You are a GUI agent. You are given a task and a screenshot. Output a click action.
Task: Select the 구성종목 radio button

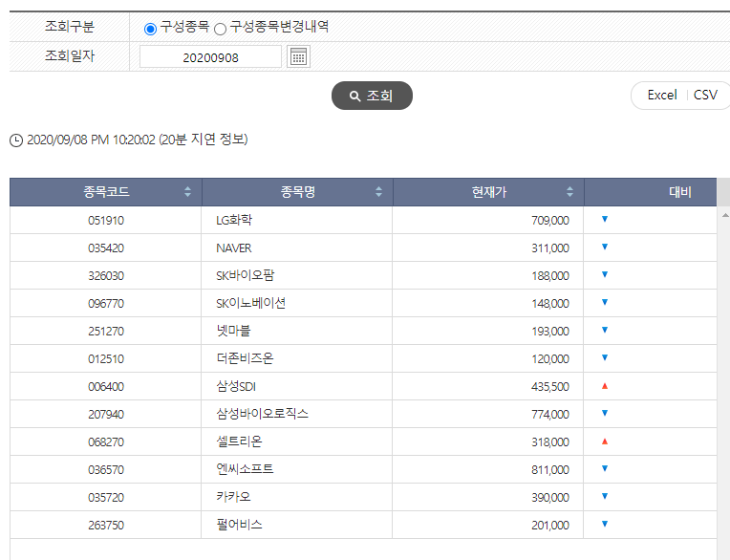click(x=150, y=29)
